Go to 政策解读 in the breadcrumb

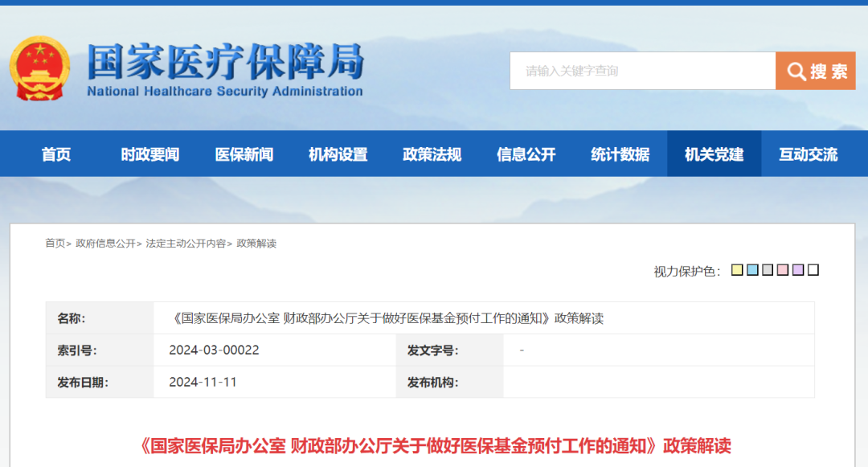256,244
